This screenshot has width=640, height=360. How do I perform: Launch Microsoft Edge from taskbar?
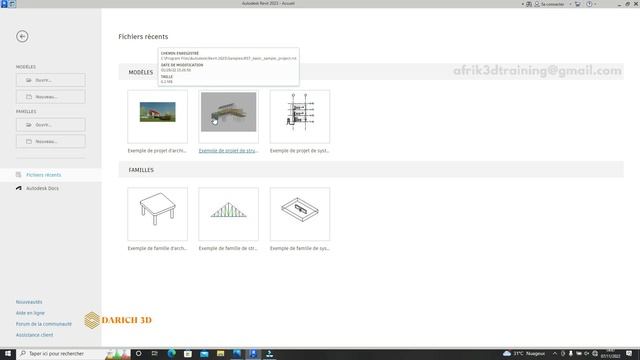tap(171, 353)
